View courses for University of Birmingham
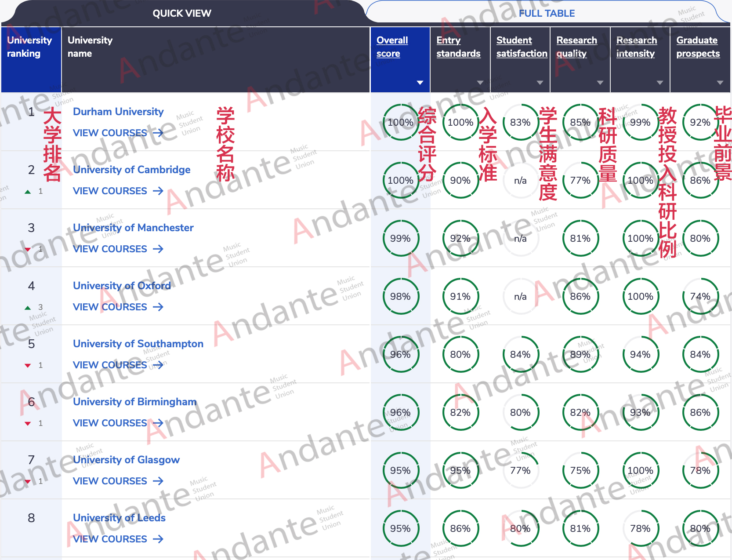 118,423
